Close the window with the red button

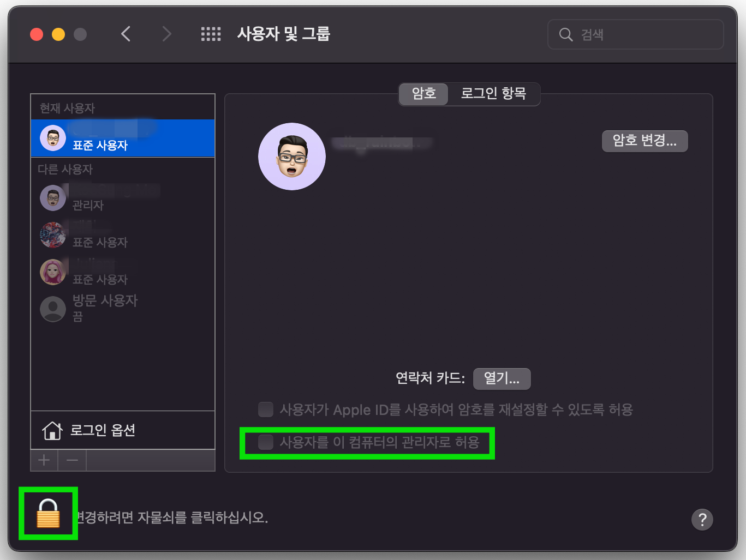pos(37,34)
